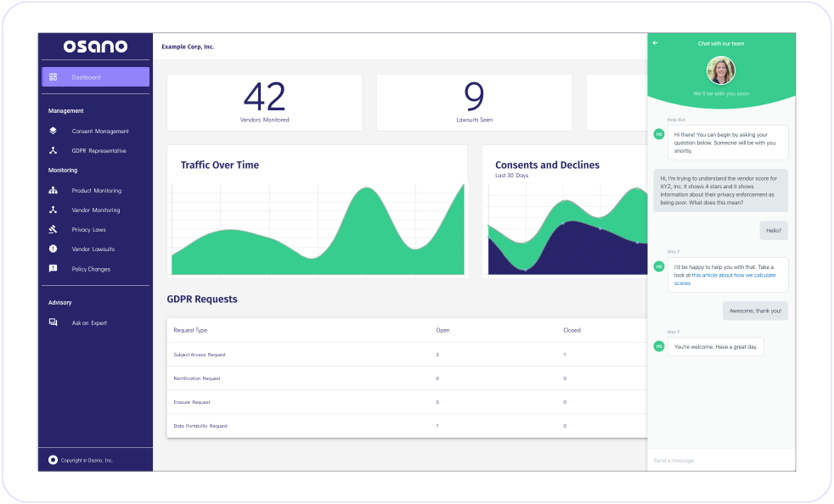Click the Consent Management layers icon
The height and width of the screenshot is (504, 834).
click(53, 132)
